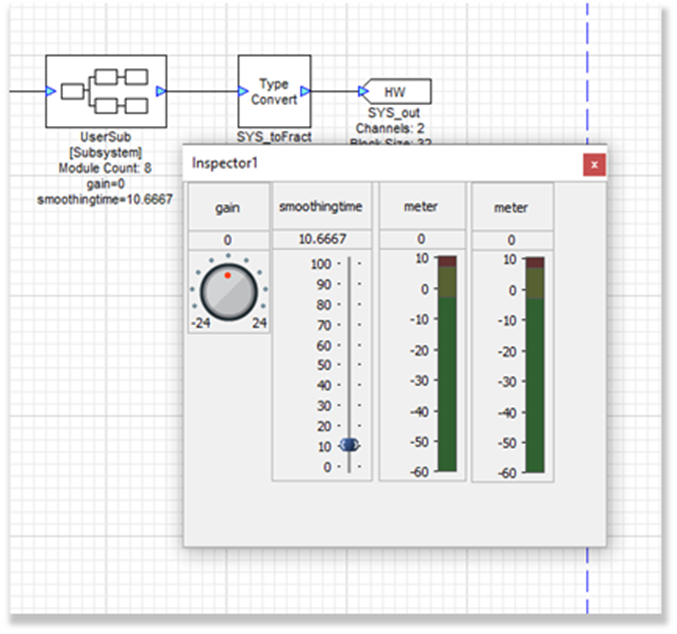Click the Type Convert input pin arrow
The image size is (677, 634).
click(244, 92)
